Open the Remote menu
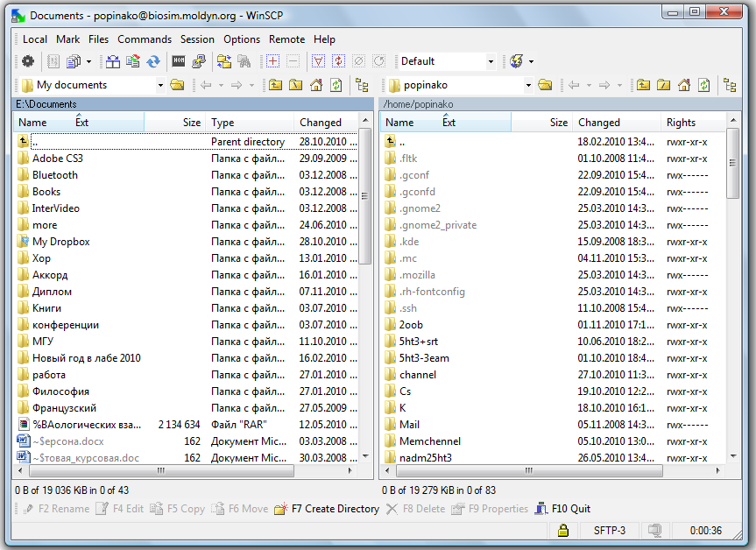756x550 pixels. point(286,39)
